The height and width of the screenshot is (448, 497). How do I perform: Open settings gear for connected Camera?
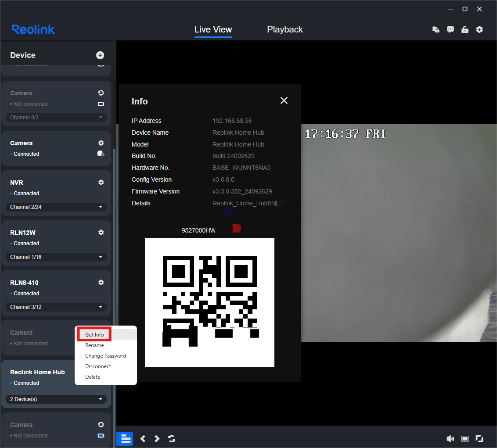click(x=101, y=143)
